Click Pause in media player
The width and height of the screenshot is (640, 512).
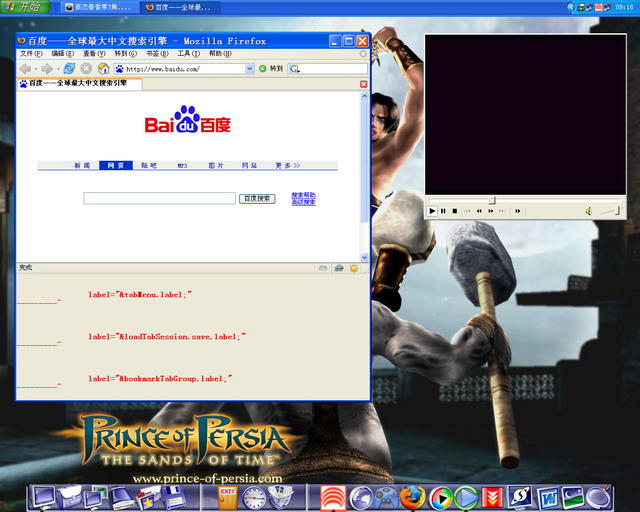[x=443, y=211]
